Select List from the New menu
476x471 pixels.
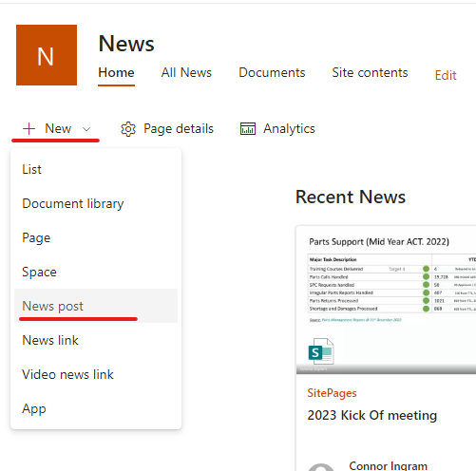(x=96, y=169)
